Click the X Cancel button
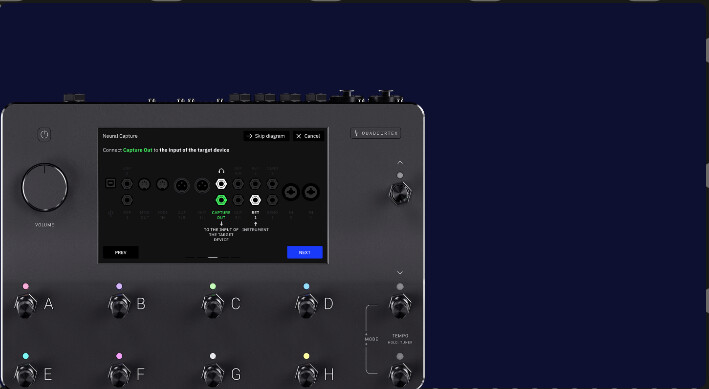 click(x=308, y=136)
